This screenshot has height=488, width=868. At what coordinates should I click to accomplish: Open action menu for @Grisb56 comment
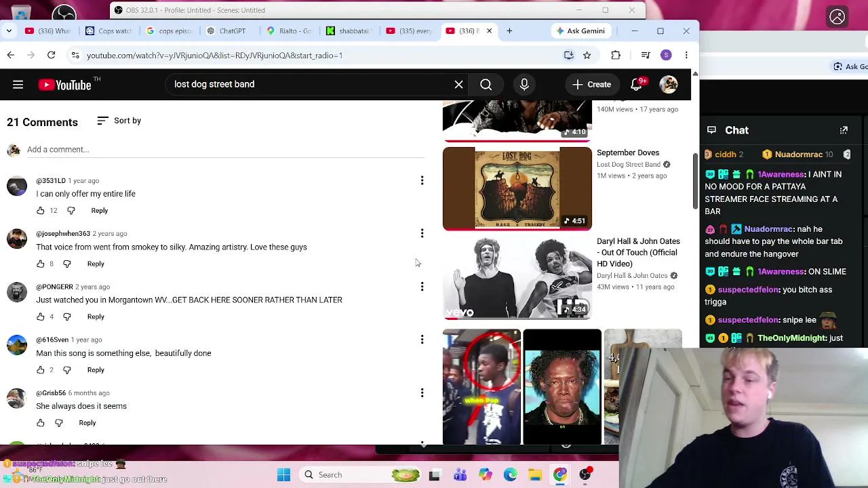[x=422, y=393]
